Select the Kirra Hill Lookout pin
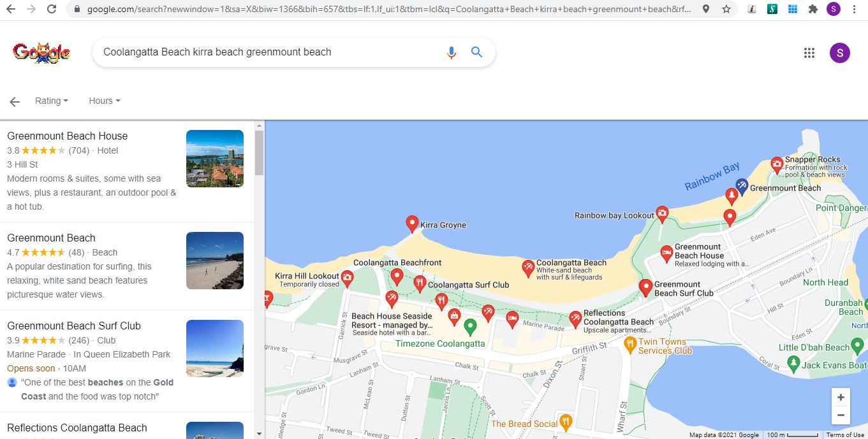This screenshot has height=439, width=868. 347,278
